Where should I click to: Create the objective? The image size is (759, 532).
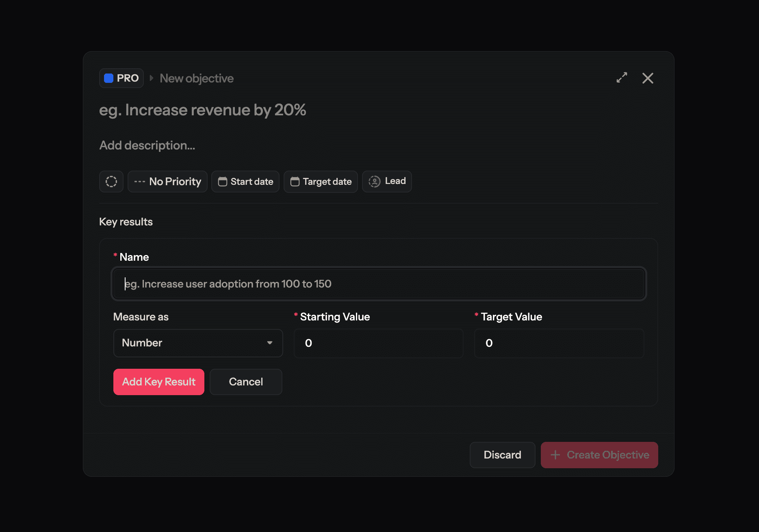599,455
